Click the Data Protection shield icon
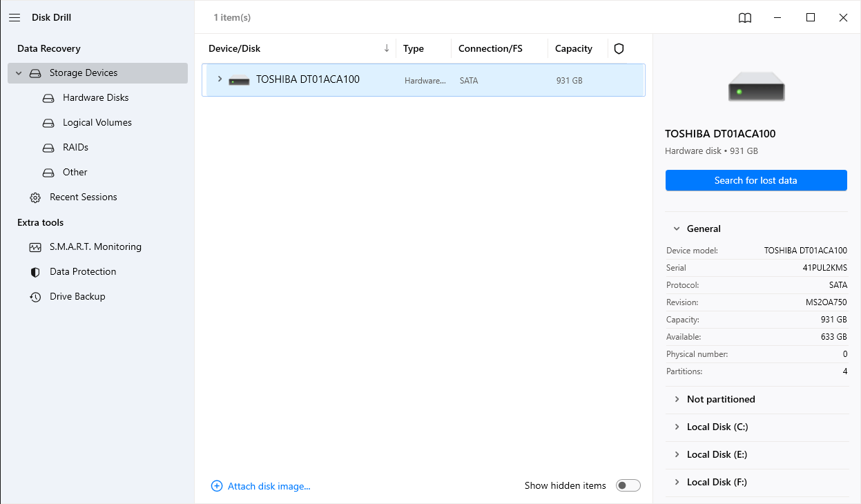 [35, 272]
